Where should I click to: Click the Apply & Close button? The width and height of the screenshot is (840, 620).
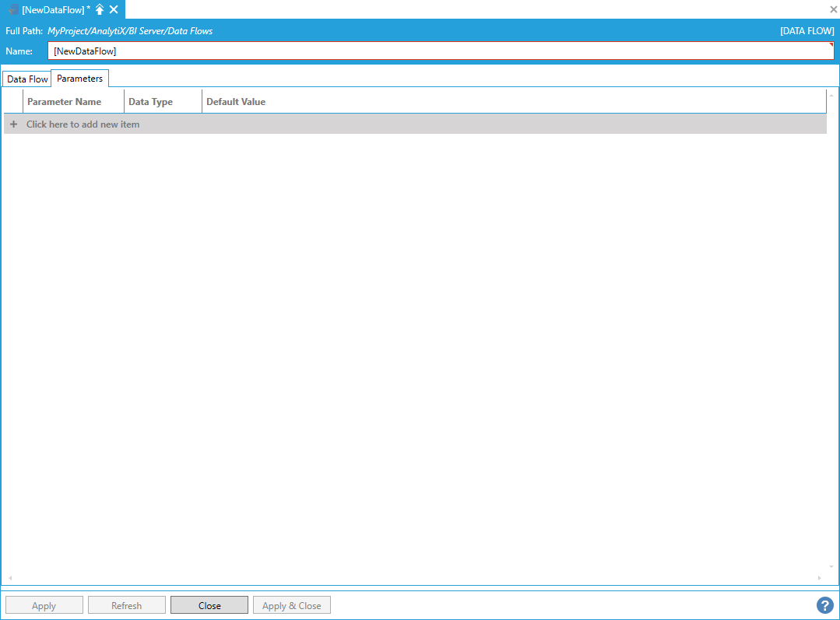pyautogui.click(x=292, y=605)
